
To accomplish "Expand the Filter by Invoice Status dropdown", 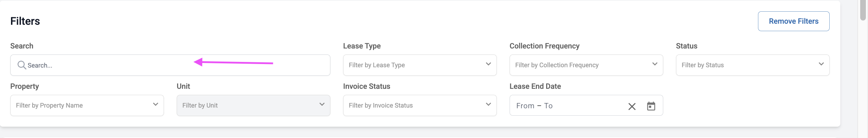I will click(x=420, y=105).
